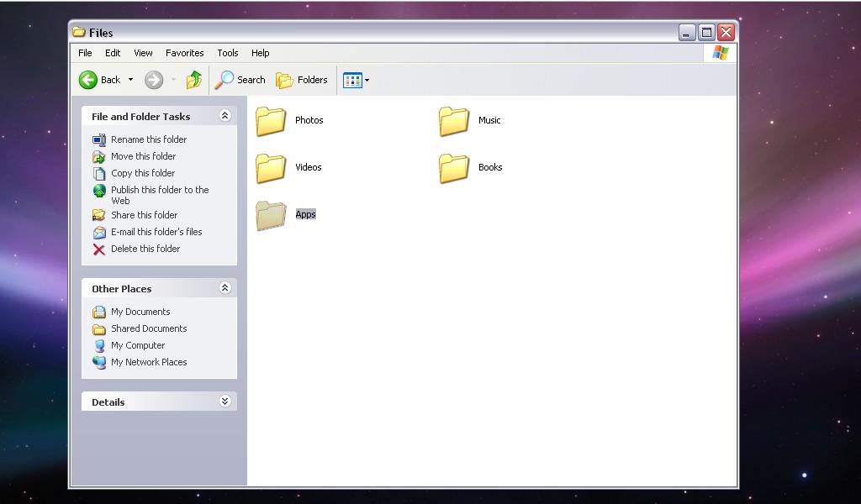Click the My Documents icon
The image size is (861, 504).
[x=99, y=312]
